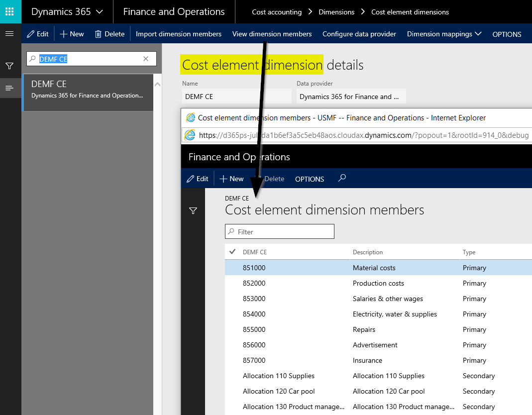Click Delete with trash icon in toolbar

tap(109, 34)
